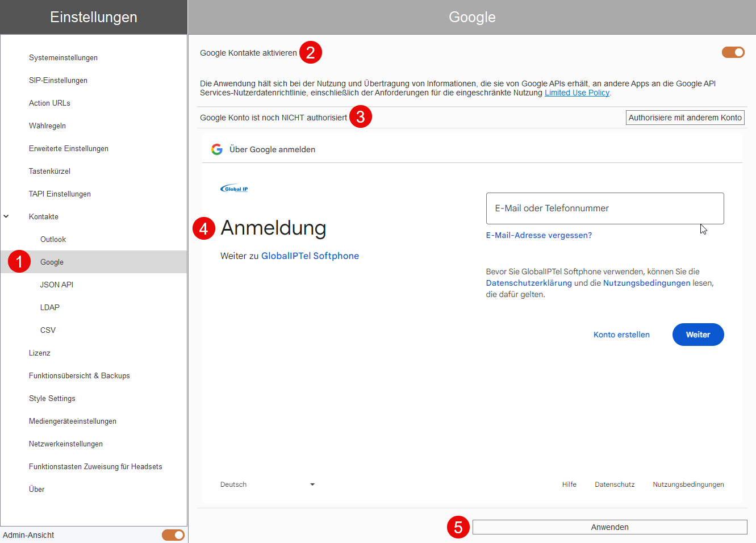Open Funktionstasten Zuweisung für Headsets

pyautogui.click(x=95, y=466)
